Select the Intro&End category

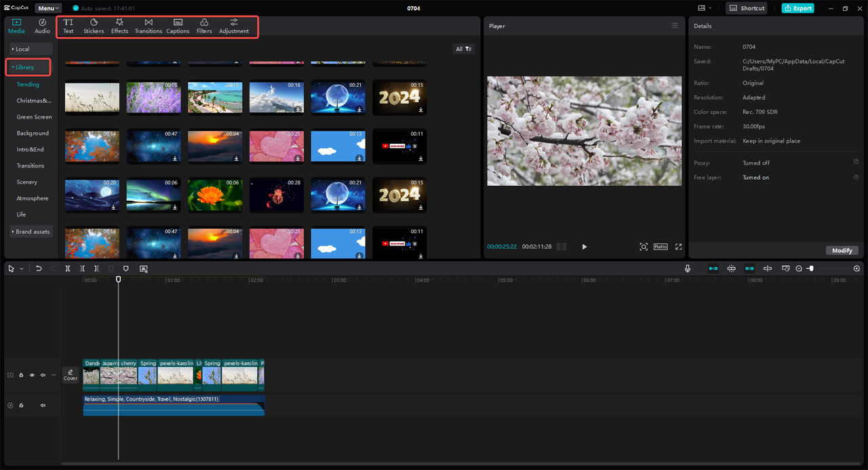click(30, 149)
